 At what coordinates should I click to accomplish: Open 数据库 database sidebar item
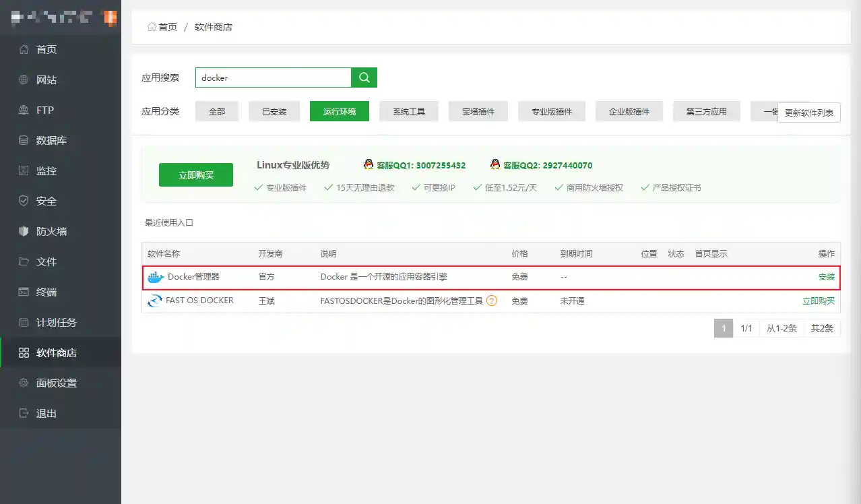[x=51, y=140]
